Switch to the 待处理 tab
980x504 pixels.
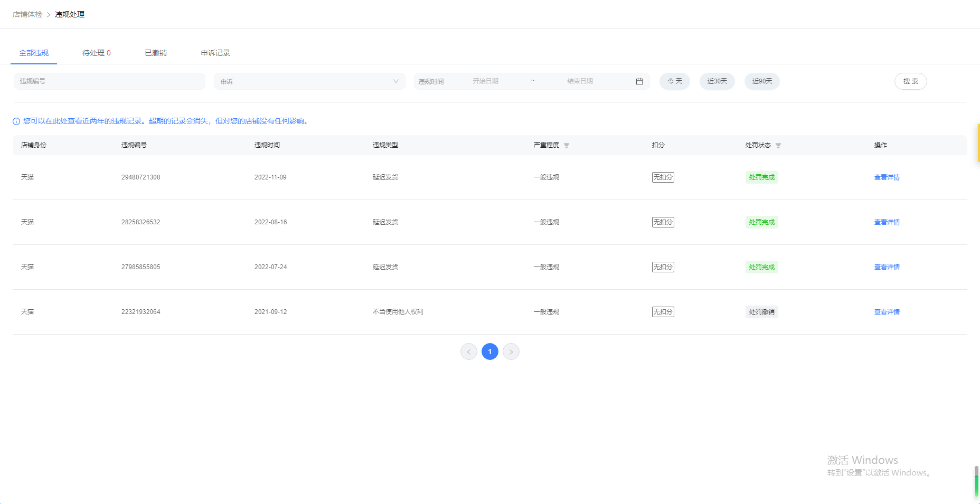(97, 53)
